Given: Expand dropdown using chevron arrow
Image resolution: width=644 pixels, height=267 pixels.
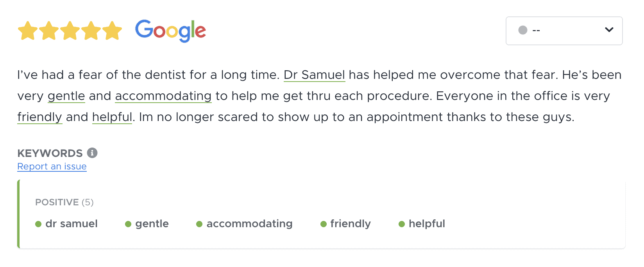Looking at the screenshot, I should pyautogui.click(x=609, y=30).
